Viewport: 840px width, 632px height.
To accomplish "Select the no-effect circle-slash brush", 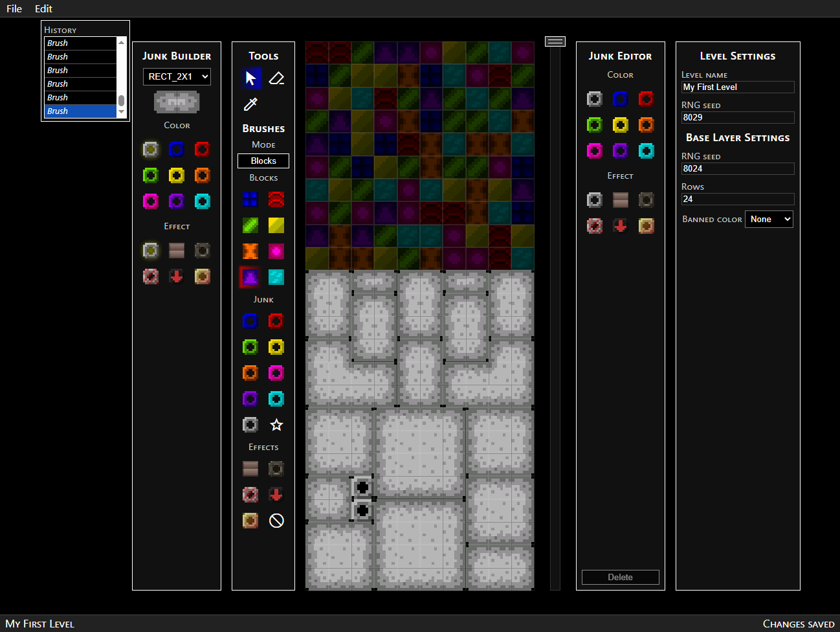I will 276,521.
